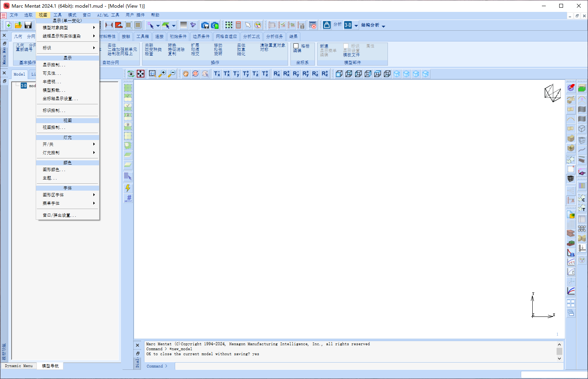This screenshot has width=588, height=379.
Task: Click the save model floppy disk icon
Action: coord(28,25)
